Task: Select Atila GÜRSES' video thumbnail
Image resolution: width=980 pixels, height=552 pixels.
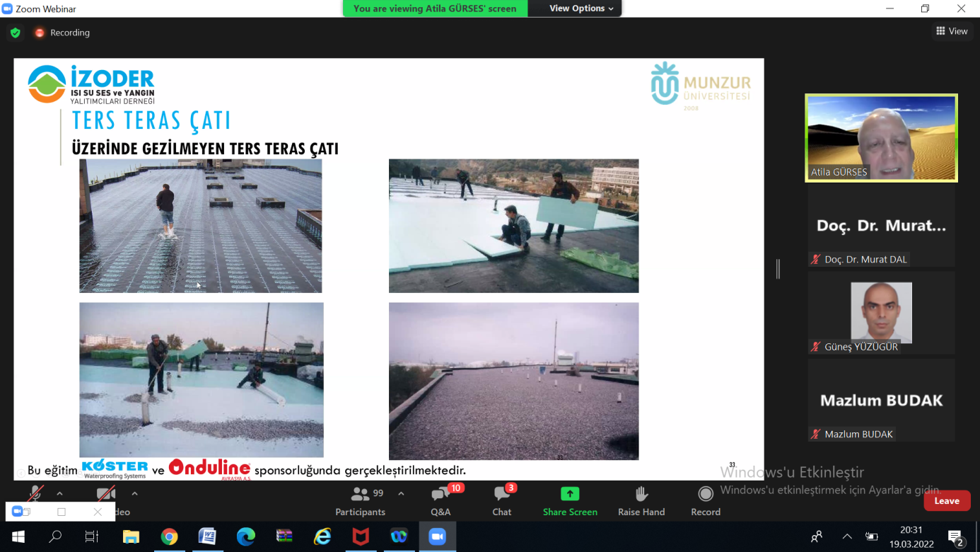Action: [881, 138]
